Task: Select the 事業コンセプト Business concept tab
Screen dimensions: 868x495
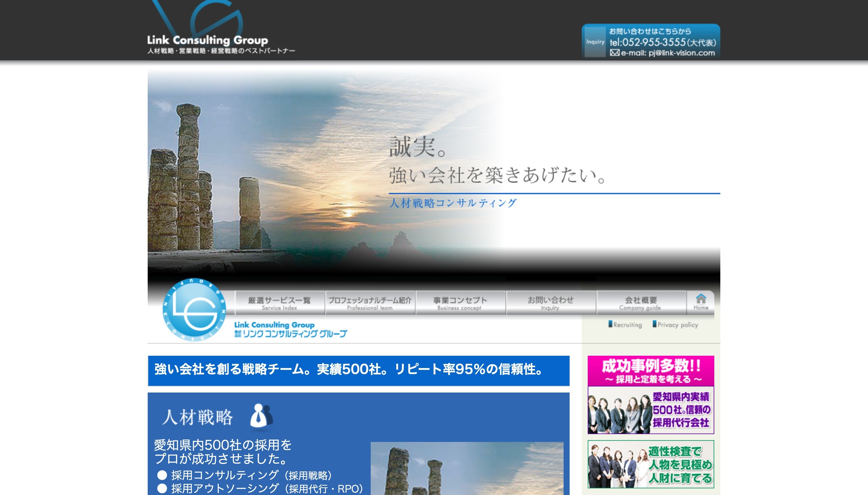Action: (x=460, y=303)
